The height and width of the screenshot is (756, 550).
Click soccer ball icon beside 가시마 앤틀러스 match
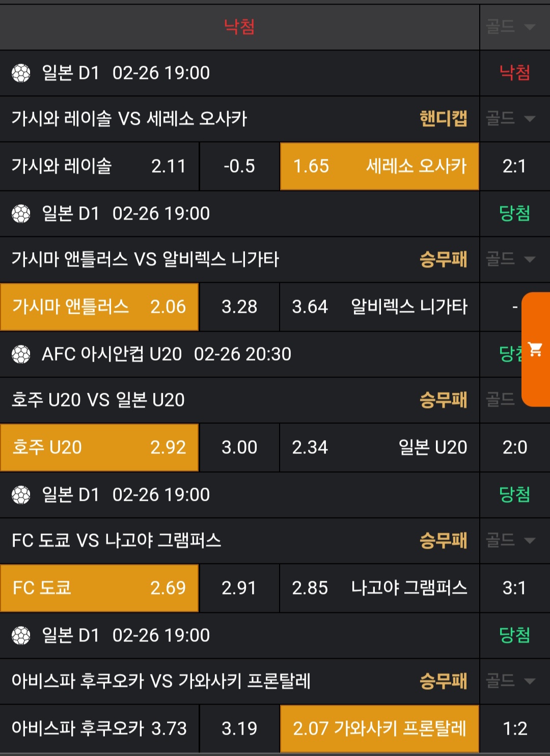pos(21,214)
